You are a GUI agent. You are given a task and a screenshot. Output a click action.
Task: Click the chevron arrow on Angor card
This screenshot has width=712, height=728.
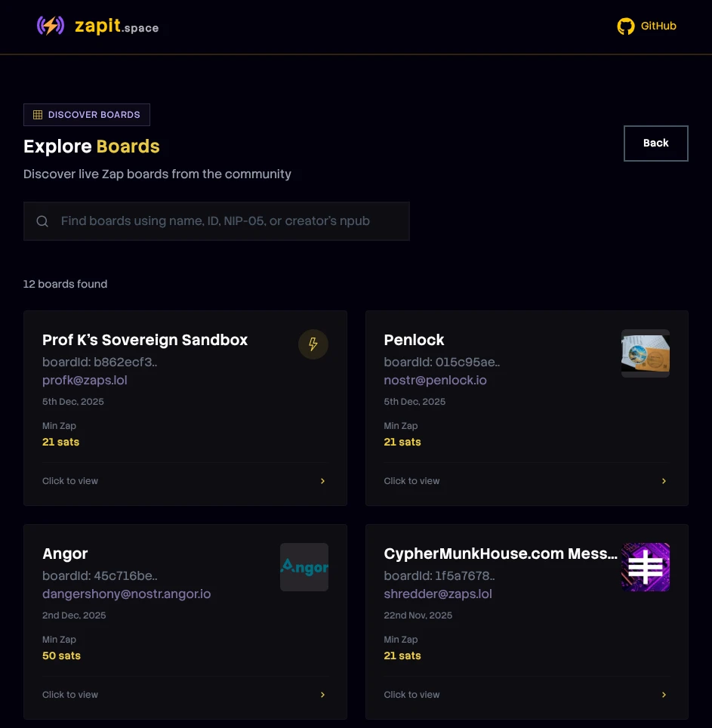pos(323,695)
